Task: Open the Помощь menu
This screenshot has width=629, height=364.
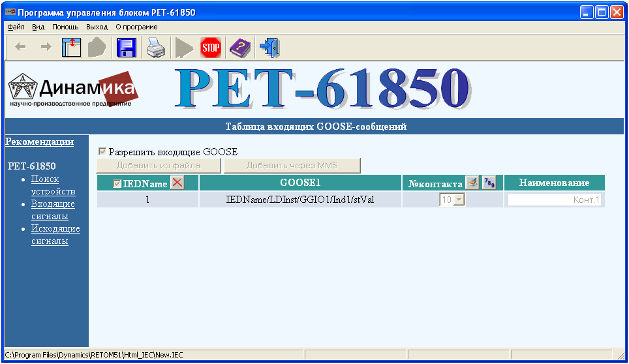Action: (65, 27)
